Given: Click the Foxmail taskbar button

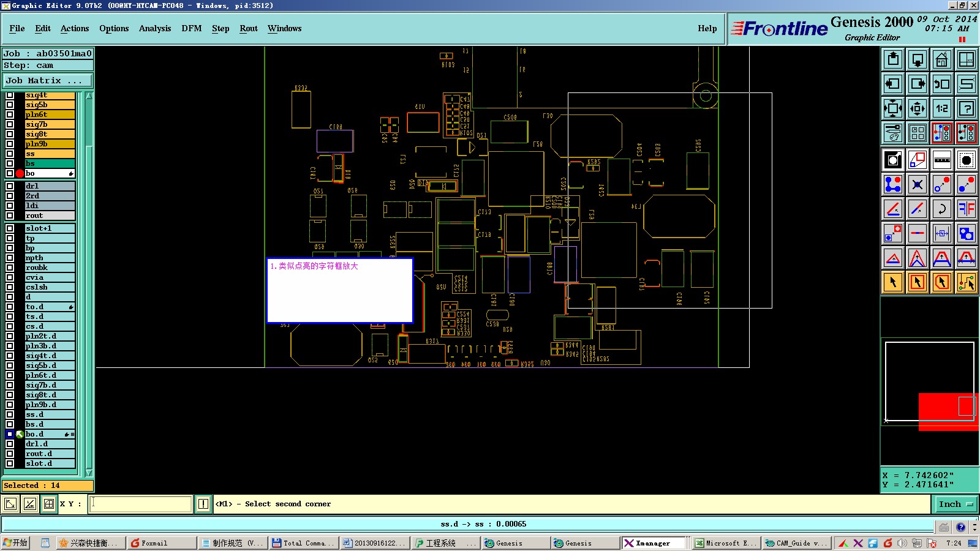Looking at the screenshot, I should click(162, 543).
